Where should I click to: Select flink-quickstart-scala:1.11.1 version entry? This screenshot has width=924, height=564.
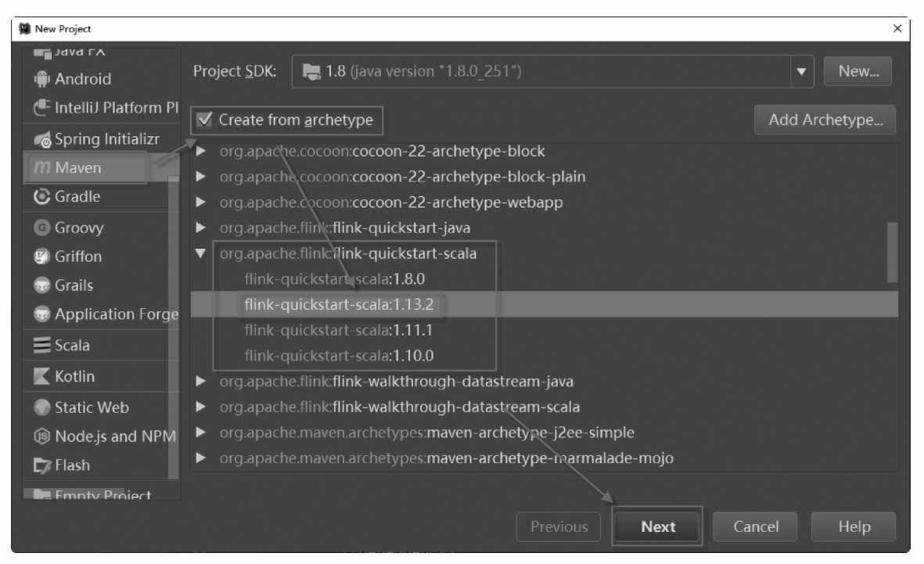[x=338, y=330]
